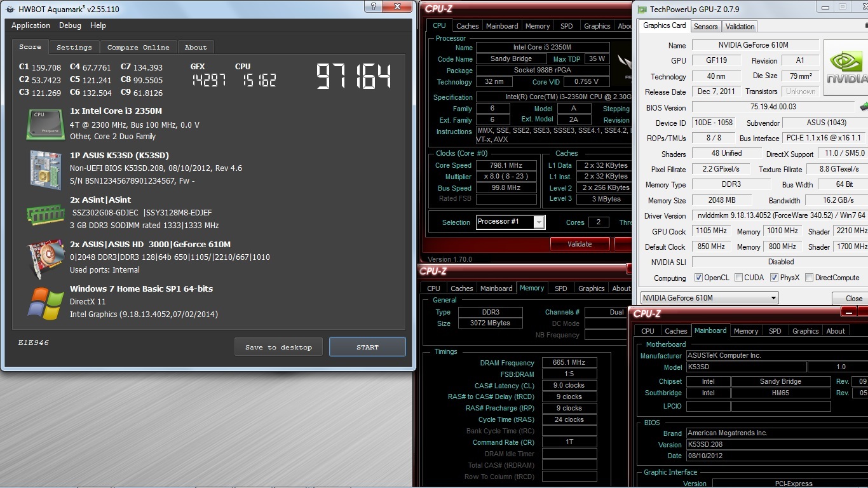Toggle the OpenCL checkbox in GPU-Z
Screen dimensions: 868x488
[x=699, y=278]
